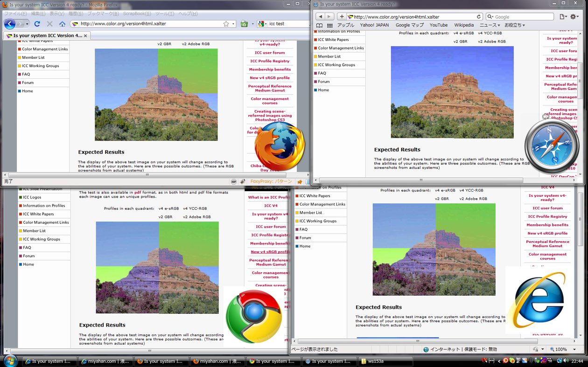Click the green recycle toolbar icon in Firefox
Image resolution: width=588 pixels, height=367 pixels.
pos(244,24)
